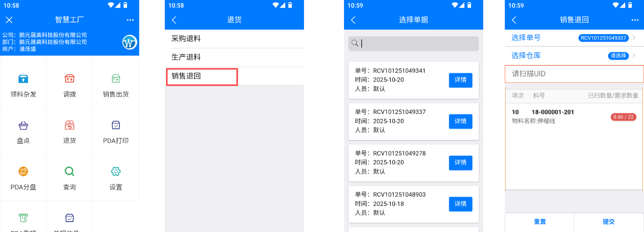The image size is (644, 232).
Task: Open the 设置 settings gear icon
Action: [x=116, y=172]
